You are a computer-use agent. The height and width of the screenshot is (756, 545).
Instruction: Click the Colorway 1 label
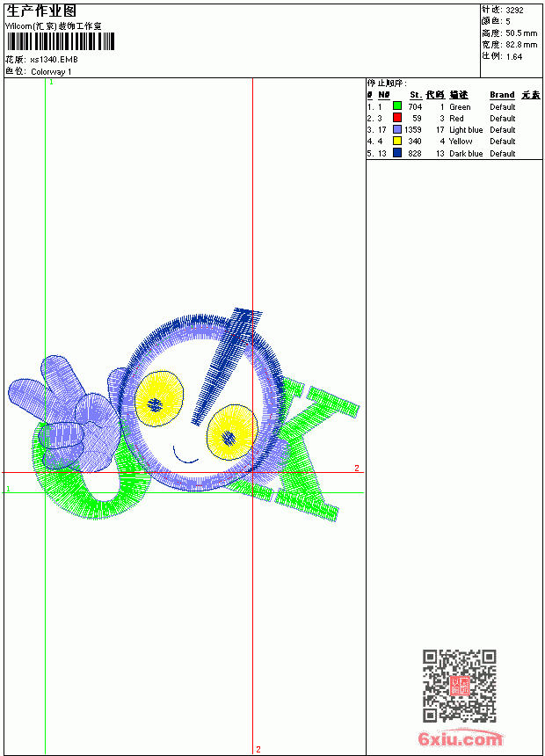[51, 72]
